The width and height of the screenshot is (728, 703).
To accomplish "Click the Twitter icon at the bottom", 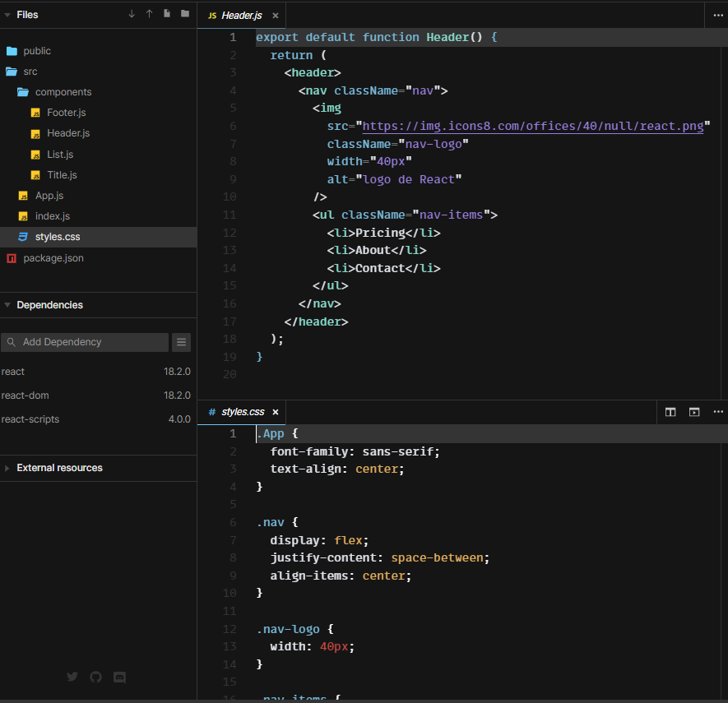I will click(72, 677).
